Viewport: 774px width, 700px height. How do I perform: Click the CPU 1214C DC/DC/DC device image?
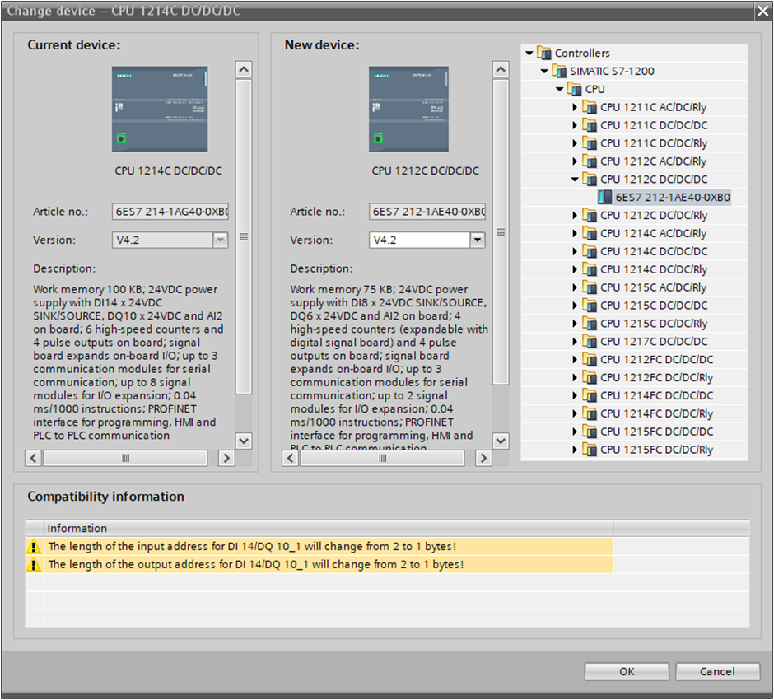pyautogui.click(x=160, y=109)
